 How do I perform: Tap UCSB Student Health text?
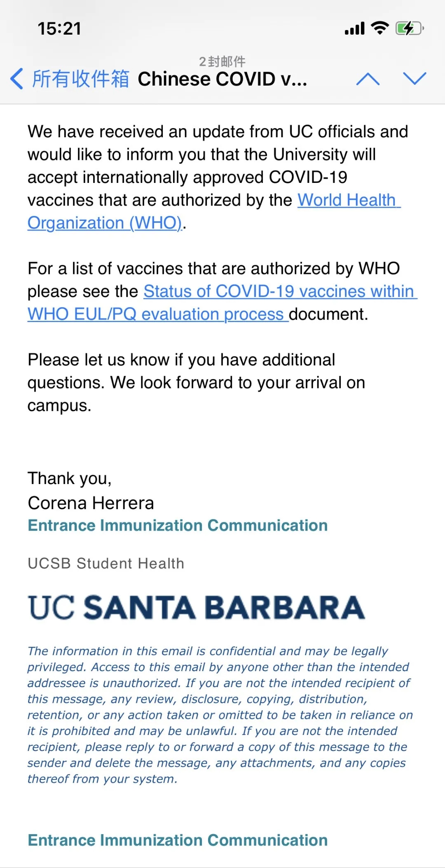pyautogui.click(x=106, y=563)
